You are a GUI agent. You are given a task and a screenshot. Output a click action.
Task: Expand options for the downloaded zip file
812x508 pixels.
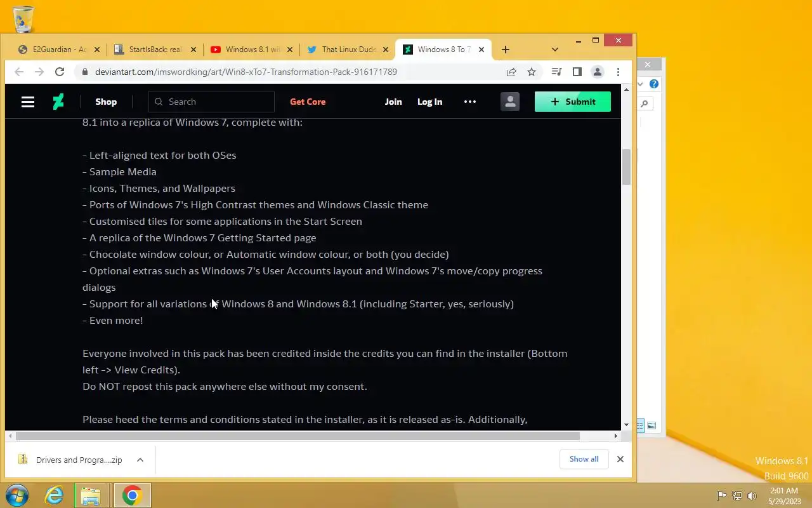140,460
